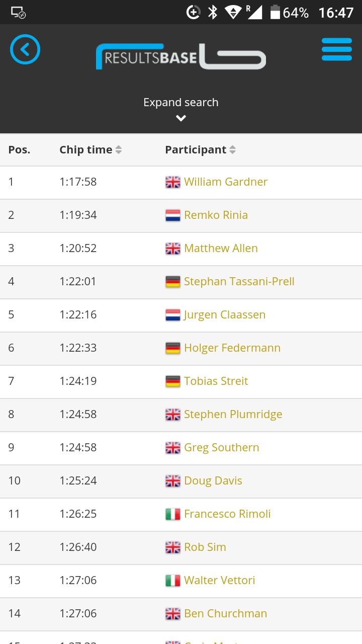Open Ben Churchman's result
Screen dimensions: 362x644
pyautogui.click(x=226, y=613)
